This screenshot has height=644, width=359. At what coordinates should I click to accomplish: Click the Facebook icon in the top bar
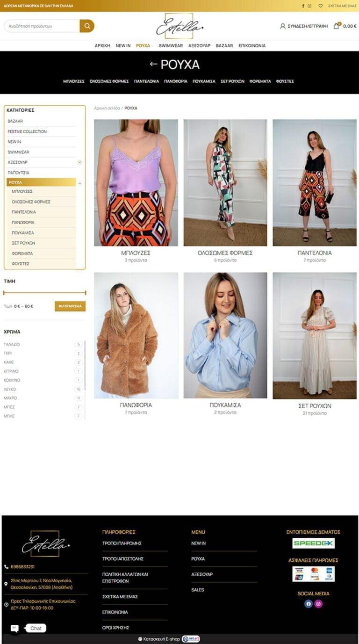(303, 6)
